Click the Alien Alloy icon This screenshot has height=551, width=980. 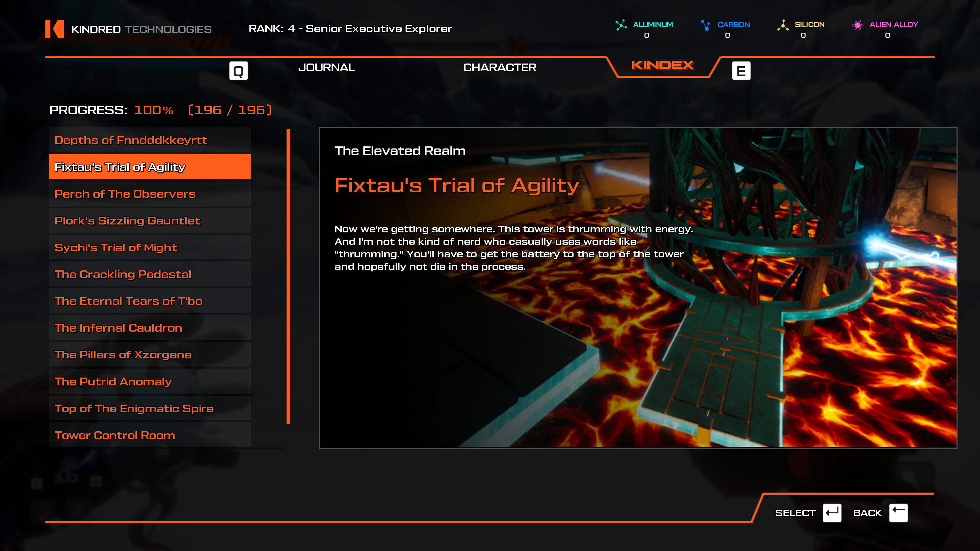click(x=857, y=25)
